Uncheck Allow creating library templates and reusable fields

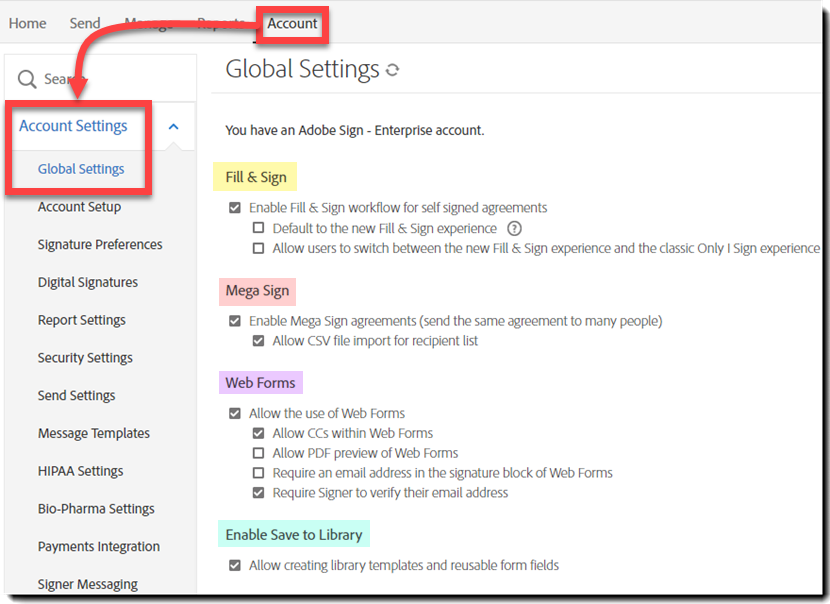click(235, 565)
